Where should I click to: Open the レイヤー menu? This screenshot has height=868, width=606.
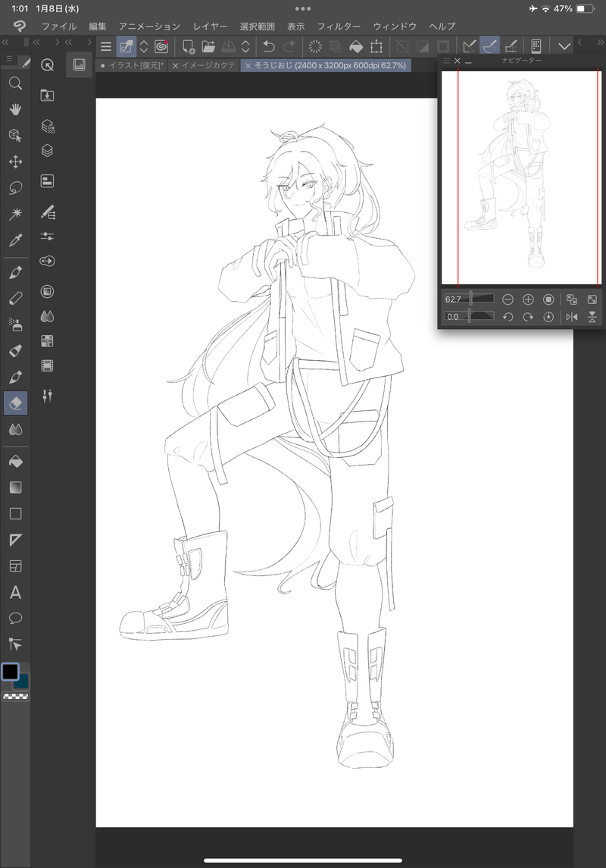210,26
